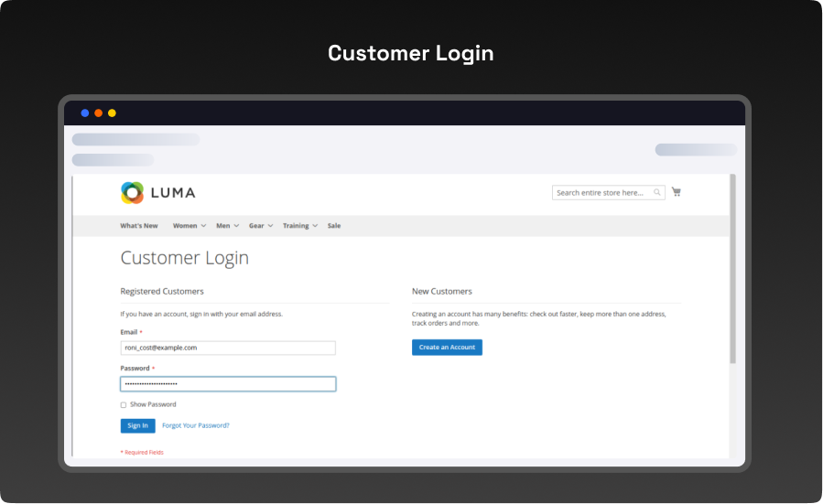Viewport: 823px width, 504px height.
Task: Expand the Training menu chevron
Action: 315,226
